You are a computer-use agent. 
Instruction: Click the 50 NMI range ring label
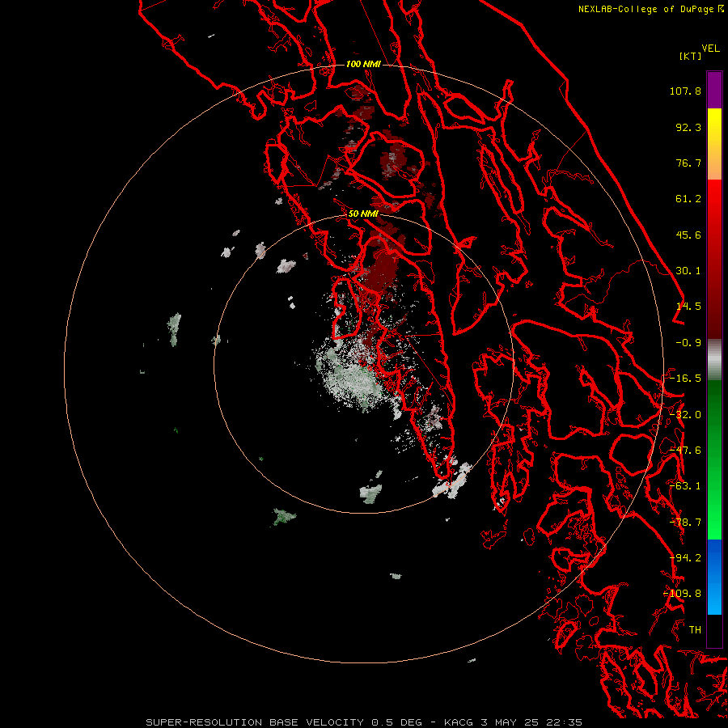pos(363,214)
